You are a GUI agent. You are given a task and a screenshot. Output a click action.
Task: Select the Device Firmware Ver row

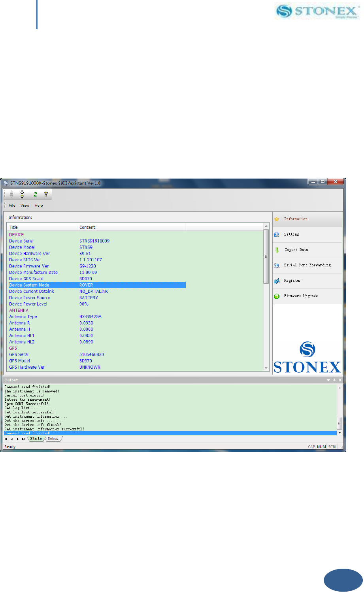tap(96, 266)
